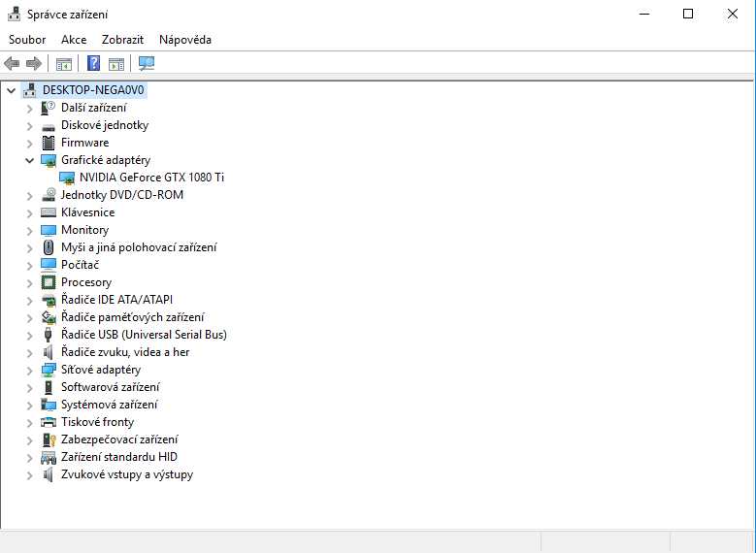Click the Forward arrow toolbar icon
The height and width of the screenshot is (553, 756).
click(x=34, y=63)
